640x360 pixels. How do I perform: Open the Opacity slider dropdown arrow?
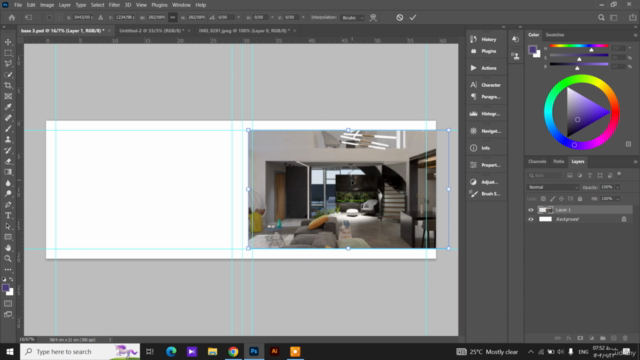618,187
